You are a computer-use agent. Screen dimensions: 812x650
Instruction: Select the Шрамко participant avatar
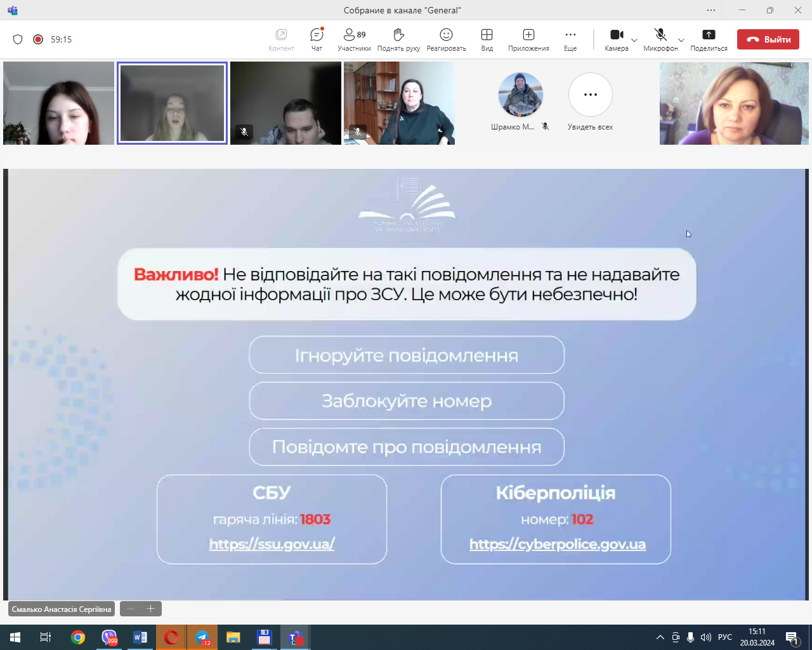[x=520, y=95]
